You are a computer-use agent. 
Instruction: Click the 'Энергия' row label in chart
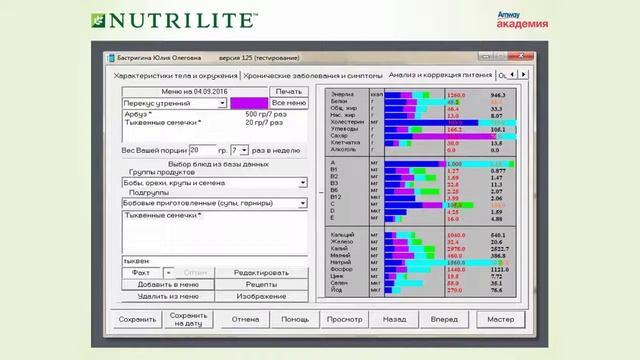[342, 94]
